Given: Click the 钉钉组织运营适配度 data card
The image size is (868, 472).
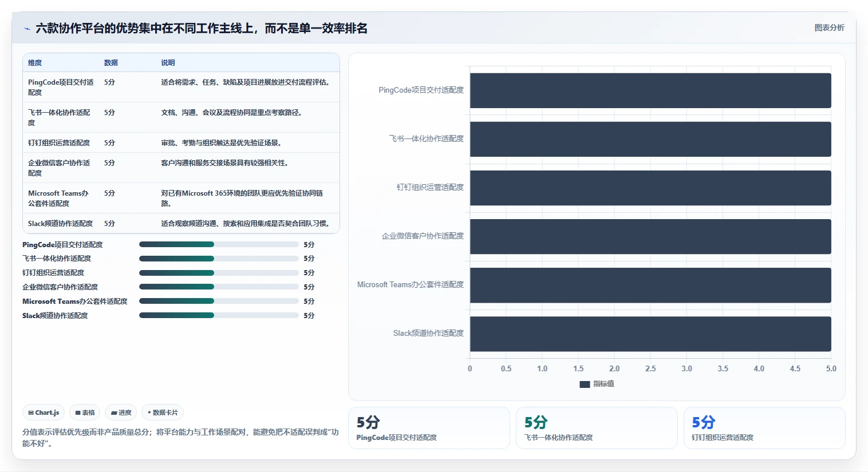Looking at the screenshot, I should pyautogui.click(x=764, y=428).
